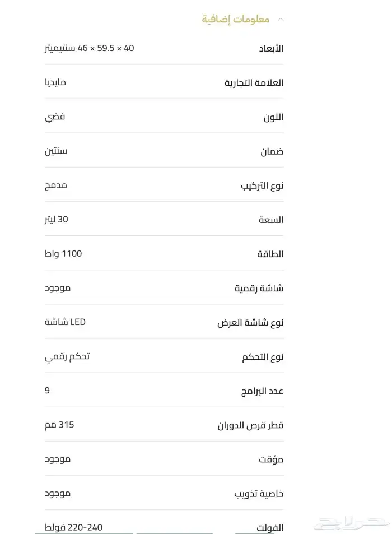Select the ضمان warranty row label
The image size is (392, 534).
pos(272,152)
